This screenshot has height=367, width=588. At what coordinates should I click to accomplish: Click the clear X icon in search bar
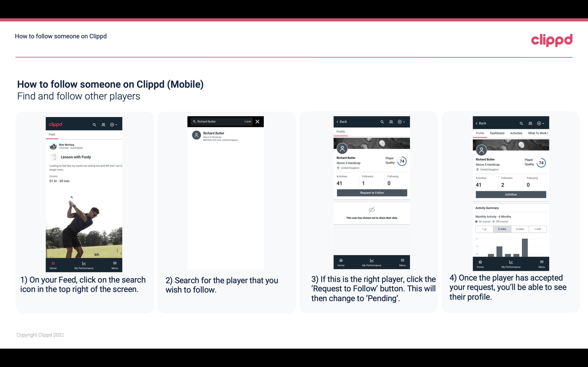coord(258,122)
